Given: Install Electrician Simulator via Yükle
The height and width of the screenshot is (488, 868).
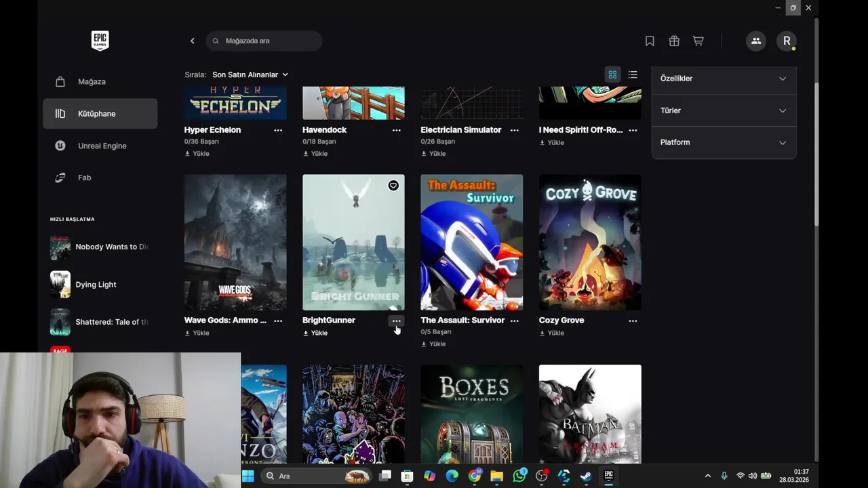Looking at the screenshot, I should pos(433,154).
